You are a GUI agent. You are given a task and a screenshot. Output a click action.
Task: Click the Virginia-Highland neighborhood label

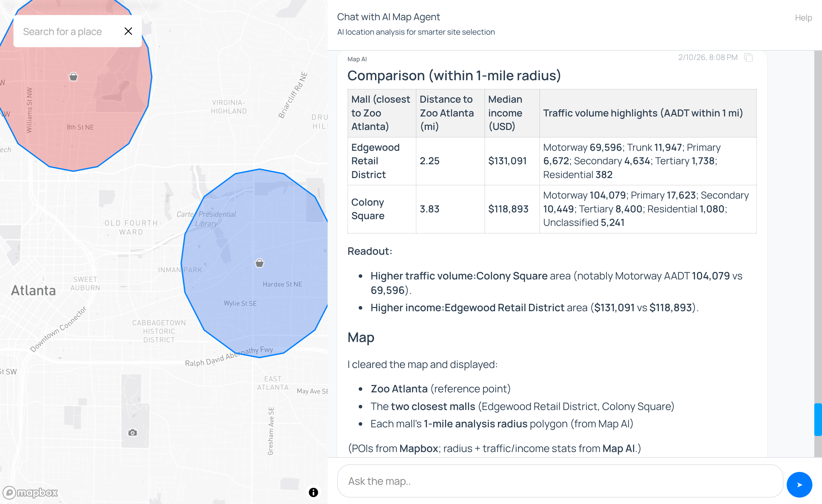point(228,107)
